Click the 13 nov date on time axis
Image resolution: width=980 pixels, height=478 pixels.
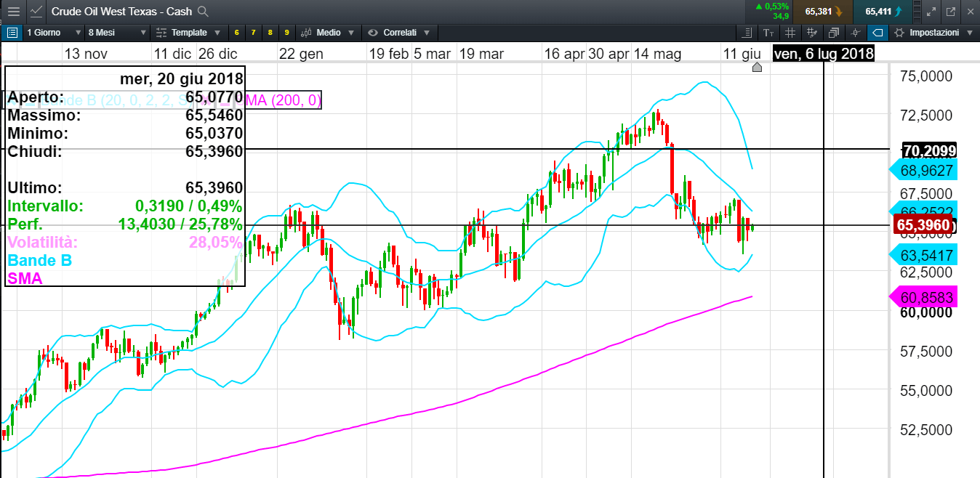86,54
